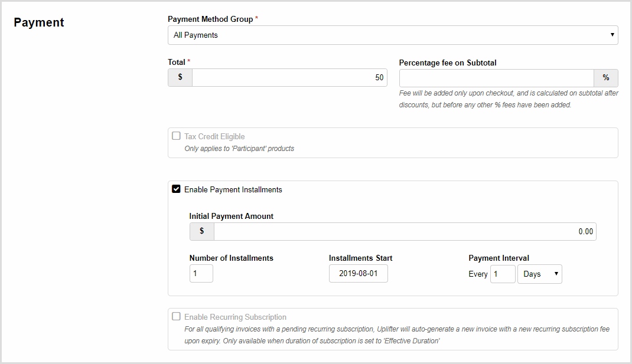Click the Initial Payment Amount field
Screen dimensions: 632x364
coord(405,231)
